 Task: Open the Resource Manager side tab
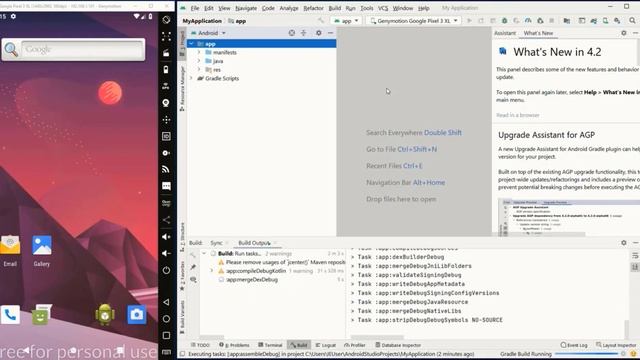pyautogui.click(x=182, y=88)
